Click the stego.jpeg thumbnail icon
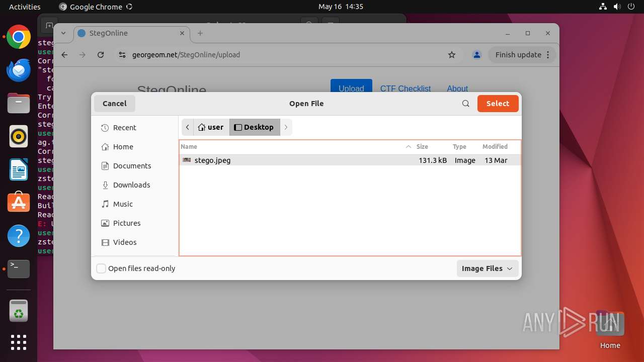 (187, 160)
